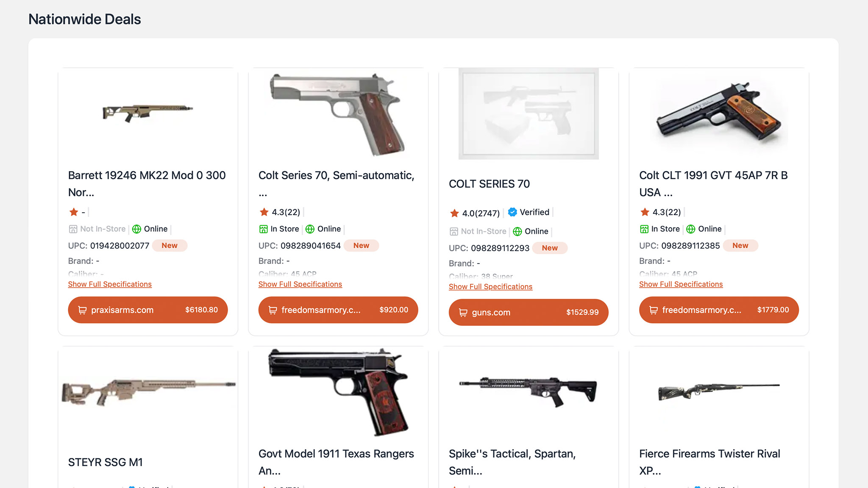Screen dimensions: 868x488
Task: Click the Verified badge on COLT SERIES 70
Action: pos(512,212)
